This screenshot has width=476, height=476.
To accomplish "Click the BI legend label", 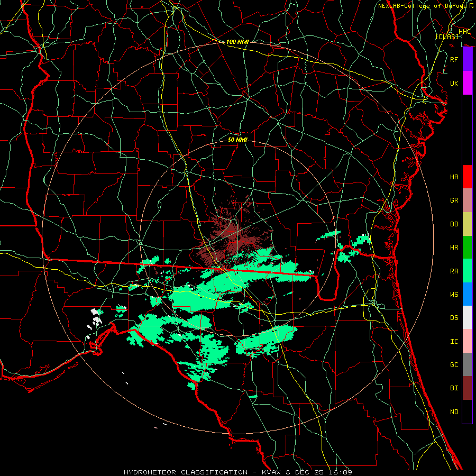I will [x=454, y=388].
